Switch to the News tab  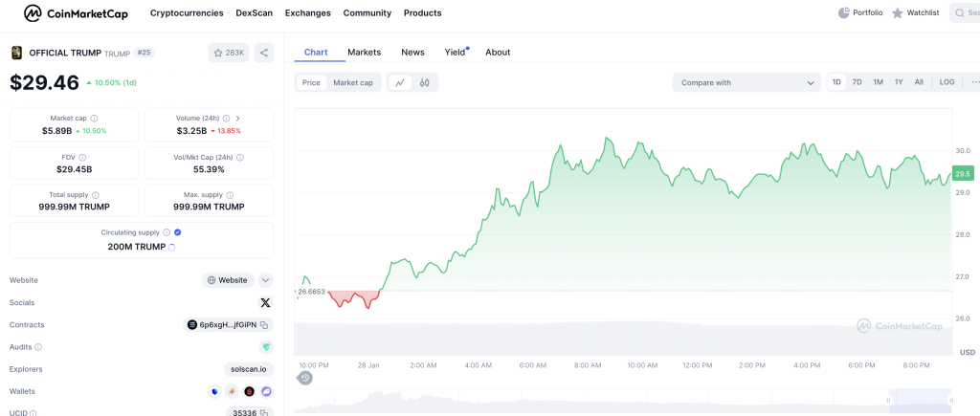coord(413,53)
